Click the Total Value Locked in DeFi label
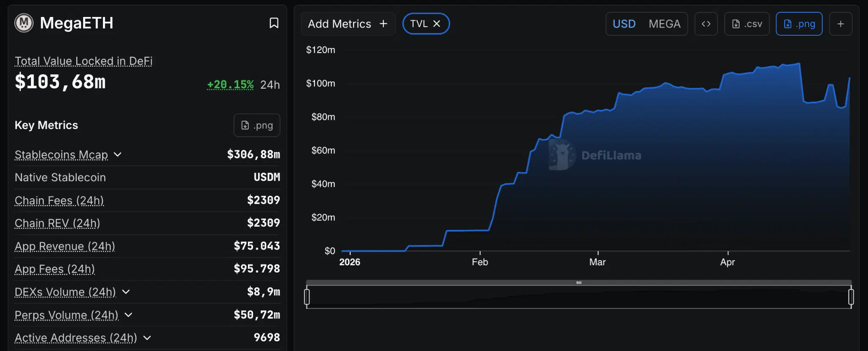Screen dimensions: 868x351 tap(83, 61)
